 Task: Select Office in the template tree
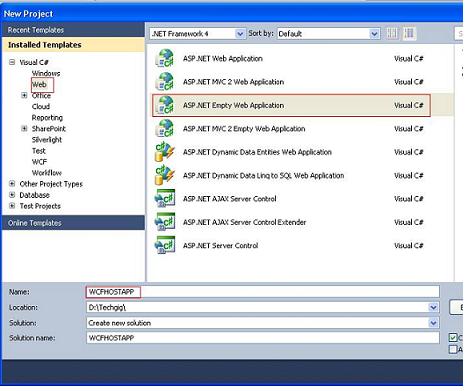pos(41,95)
